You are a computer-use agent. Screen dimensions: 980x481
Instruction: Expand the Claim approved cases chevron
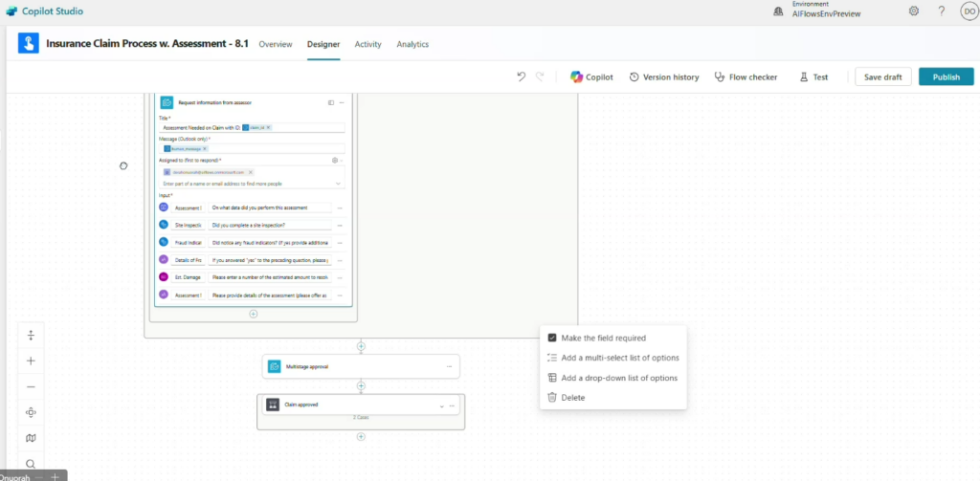click(441, 406)
